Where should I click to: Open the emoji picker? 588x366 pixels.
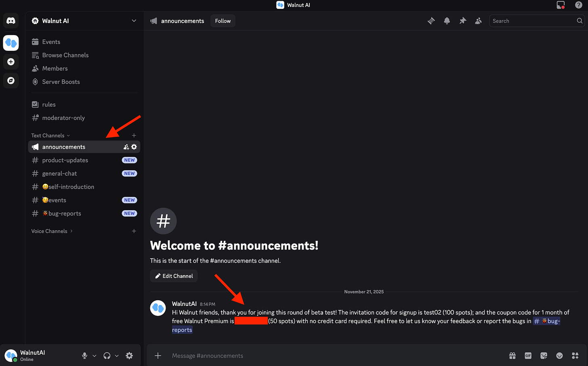point(559,356)
